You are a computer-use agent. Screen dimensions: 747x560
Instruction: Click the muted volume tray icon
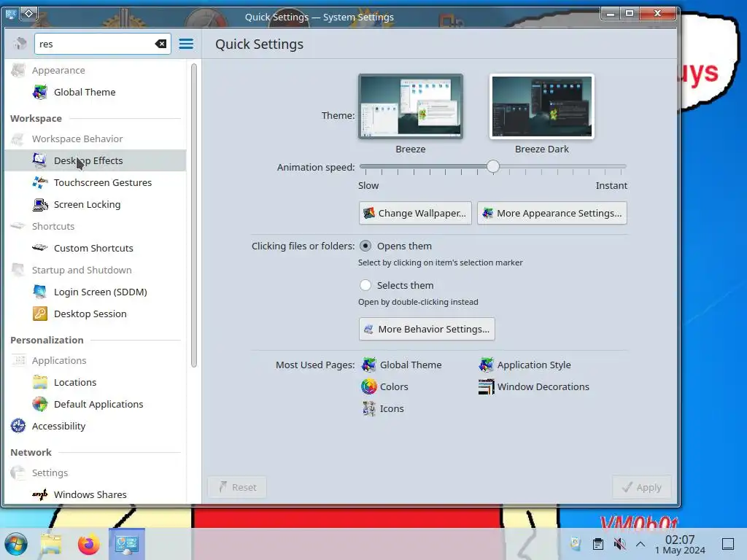point(619,544)
